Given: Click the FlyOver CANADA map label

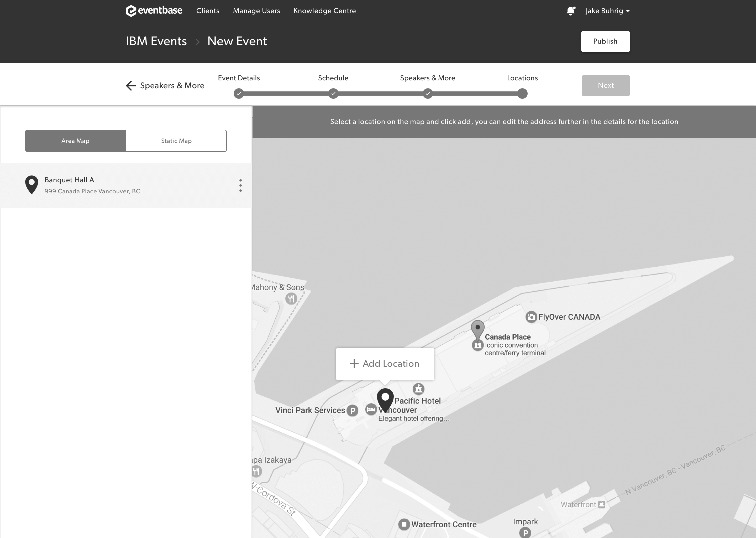Looking at the screenshot, I should click(x=569, y=317).
